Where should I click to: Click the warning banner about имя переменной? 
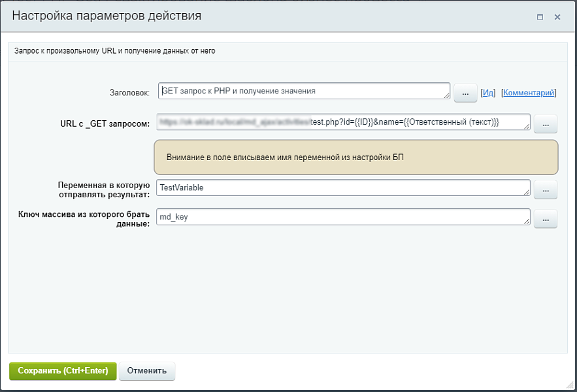(358, 157)
